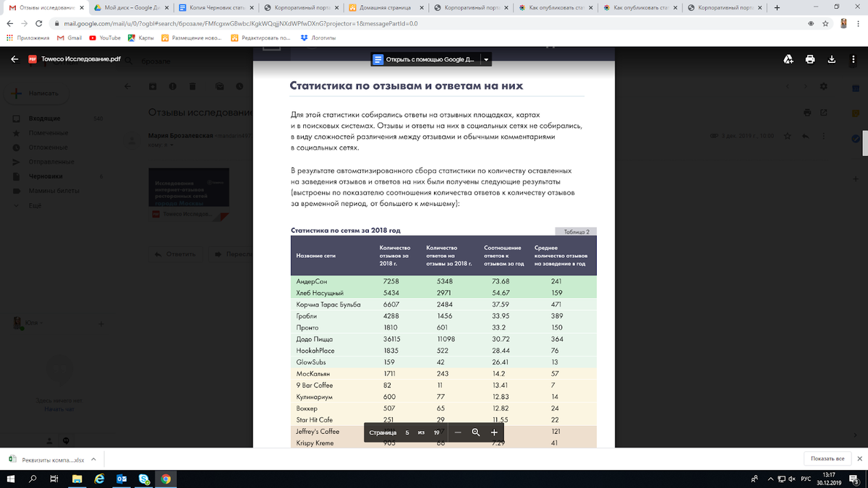Open Windows taskbar search

[32, 479]
